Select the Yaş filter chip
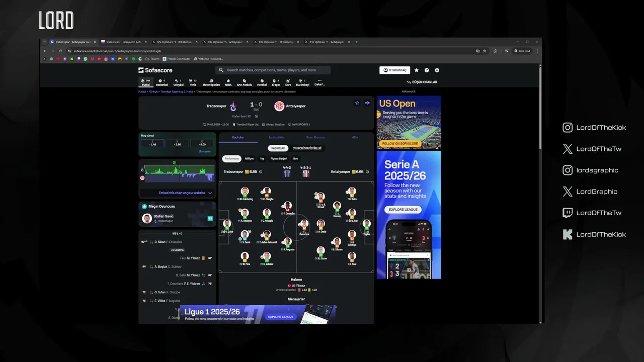The height and width of the screenshot is (362, 644). [x=262, y=158]
